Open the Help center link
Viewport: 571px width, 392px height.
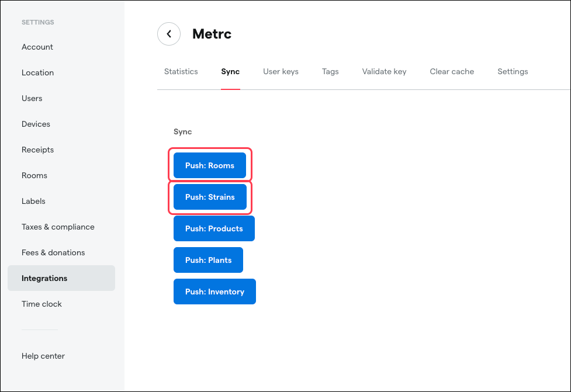[43, 356]
